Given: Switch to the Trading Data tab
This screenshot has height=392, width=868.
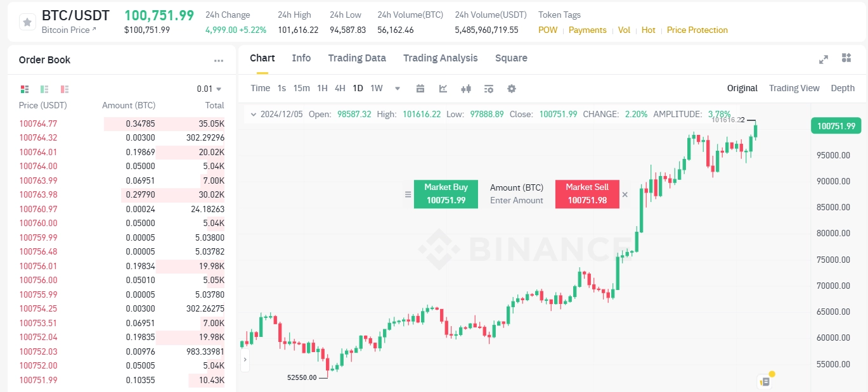Looking at the screenshot, I should pyautogui.click(x=357, y=58).
